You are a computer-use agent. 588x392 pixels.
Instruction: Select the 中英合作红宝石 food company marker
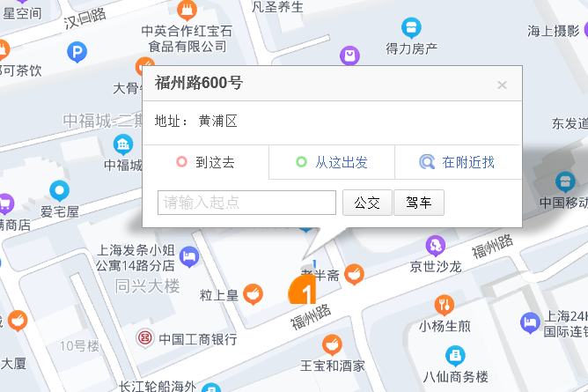[187, 10]
